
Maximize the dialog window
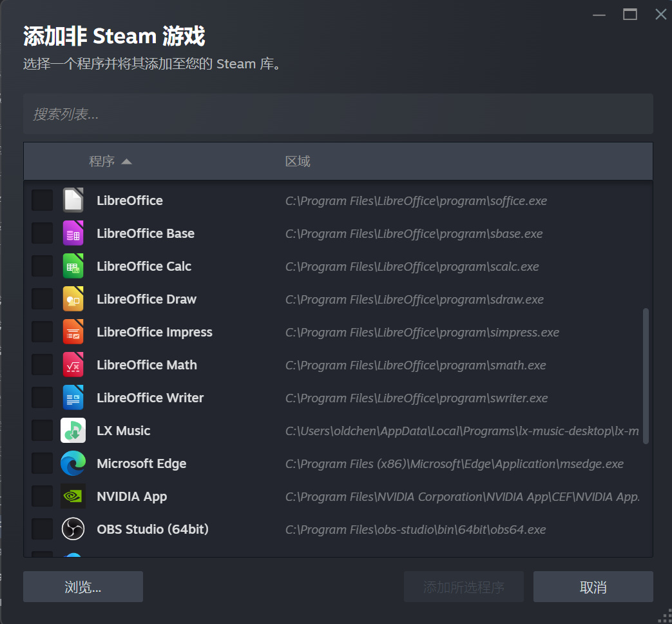click(629, 15)
